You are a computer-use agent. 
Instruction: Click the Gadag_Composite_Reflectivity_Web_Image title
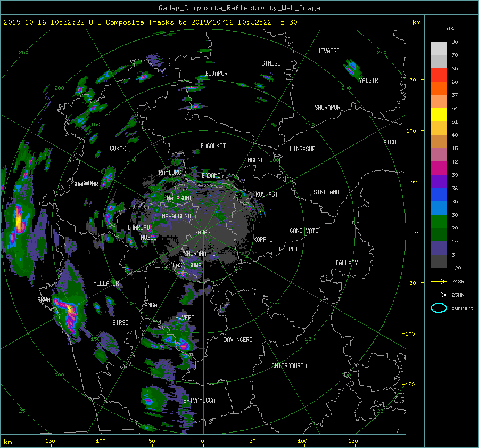(239, 8)
